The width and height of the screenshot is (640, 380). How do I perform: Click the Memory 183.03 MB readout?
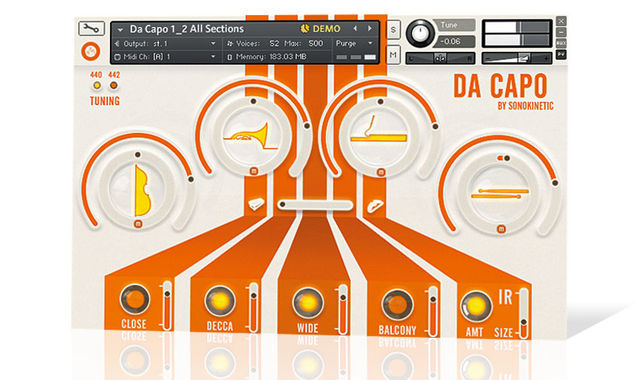(x=267, y=57)
